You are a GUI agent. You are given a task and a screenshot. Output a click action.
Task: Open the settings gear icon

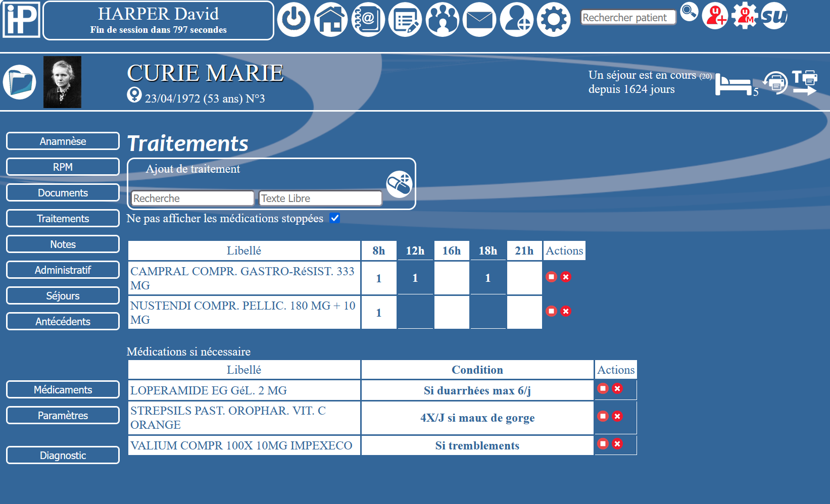coord(554,20)
